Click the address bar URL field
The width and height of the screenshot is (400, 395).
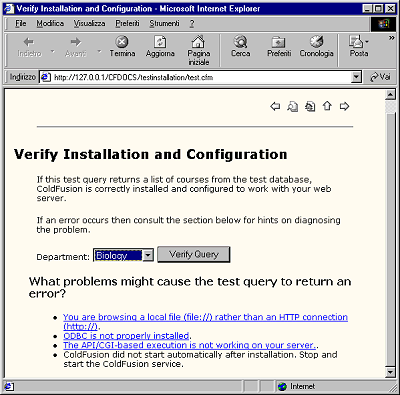(199, 77)
